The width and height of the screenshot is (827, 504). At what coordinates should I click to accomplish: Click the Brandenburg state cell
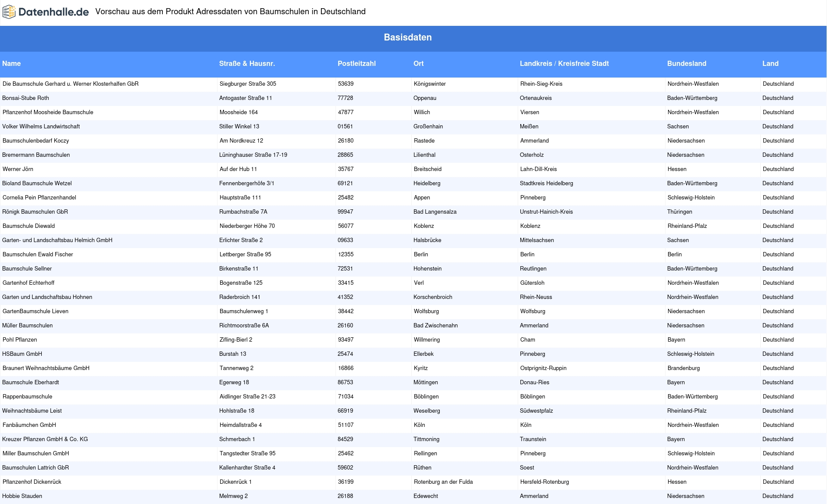(684, 368)
